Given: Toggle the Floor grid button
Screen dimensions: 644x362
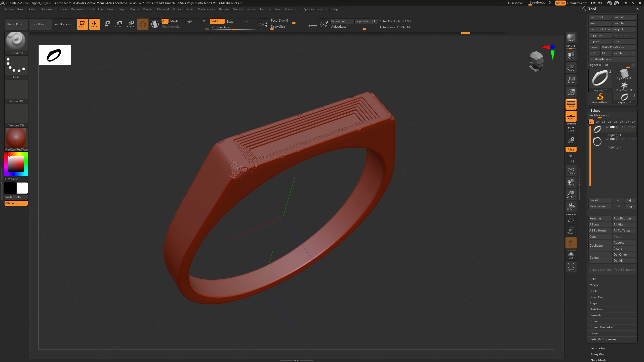Looking at the screenshot, I should pyautogui.click(x=571, y=116).
